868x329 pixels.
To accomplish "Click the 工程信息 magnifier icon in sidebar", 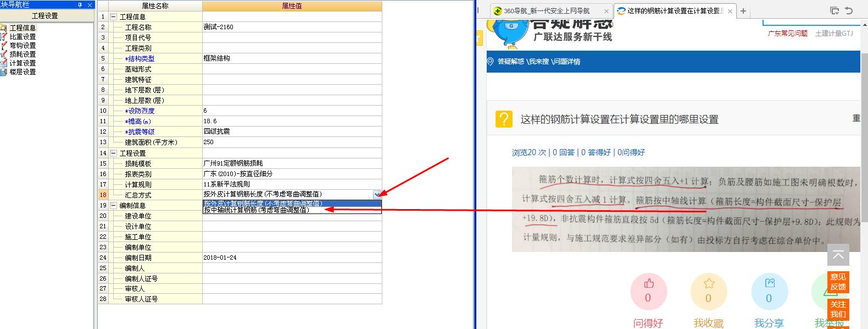I will click(x=3, y=28).
